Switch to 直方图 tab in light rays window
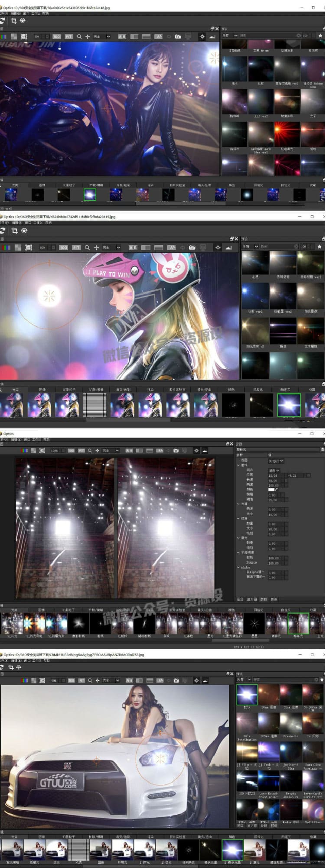Screen dimensions: 326x868 tap(253, 599)
